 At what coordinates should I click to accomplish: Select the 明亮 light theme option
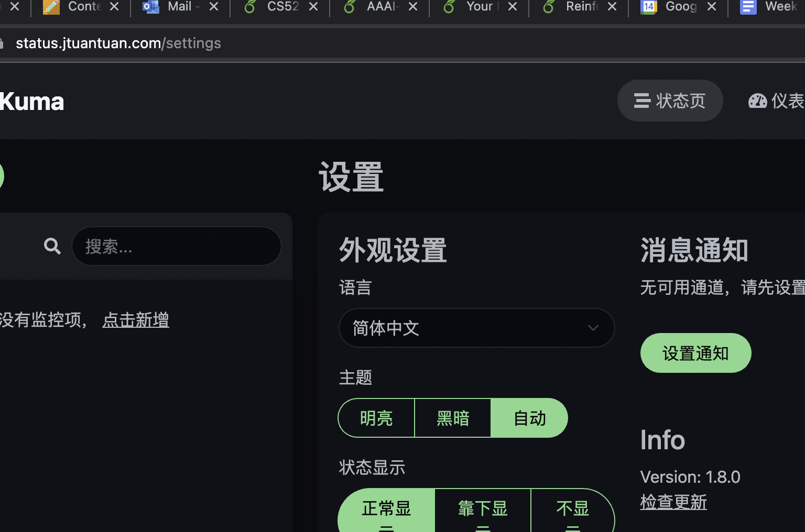point(376,418)
